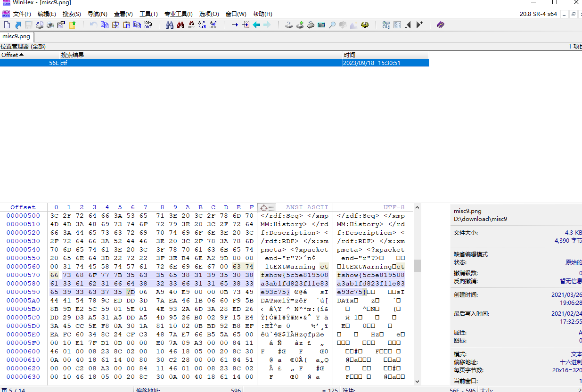Open the 专业工具(I) menu
Viewport: 582px width, 392px height.
pos(179,14)
